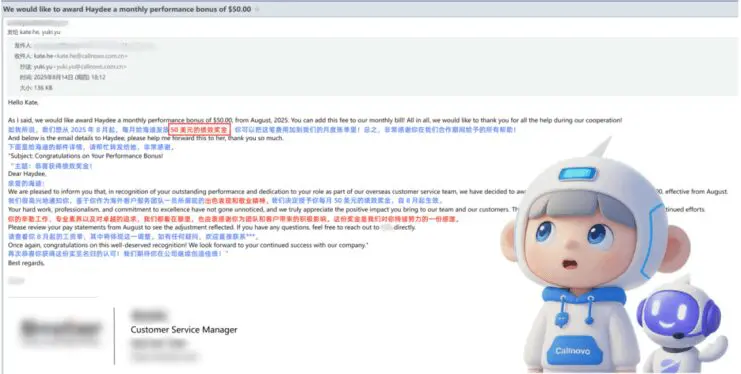This screenshot has width=741, height=374.
Task: Click the '136 KB' size entry
Action: [x=43, y=88]
